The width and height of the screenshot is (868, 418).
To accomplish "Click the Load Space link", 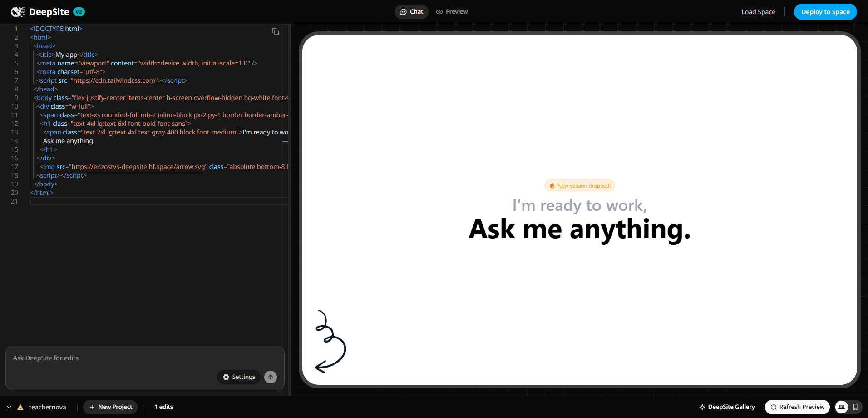I will (x=758, y=12).
